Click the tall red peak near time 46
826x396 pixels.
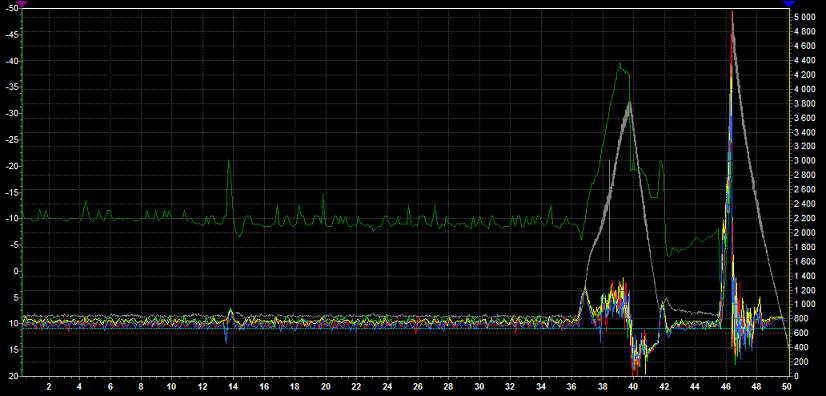(732, 13)
